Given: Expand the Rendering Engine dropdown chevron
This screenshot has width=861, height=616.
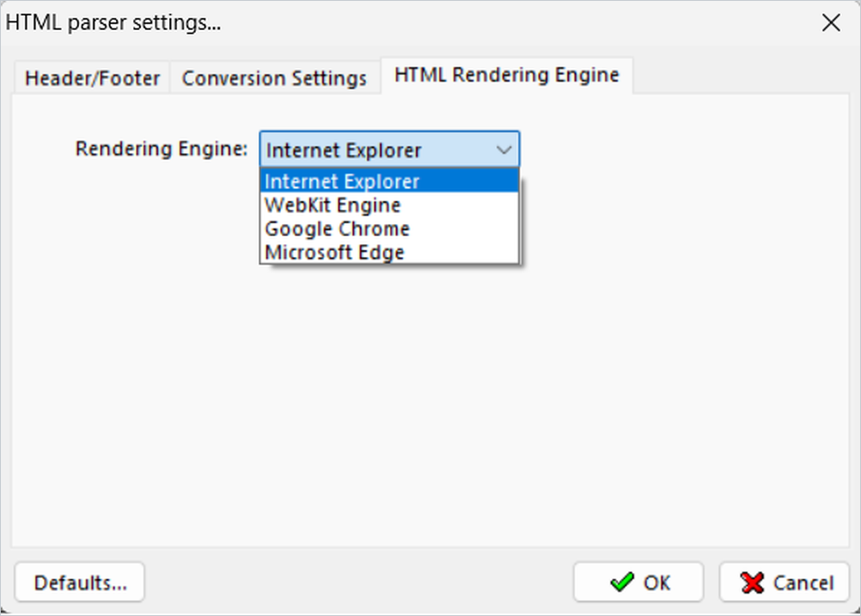Looking at the screenshot, I should 504,149.
